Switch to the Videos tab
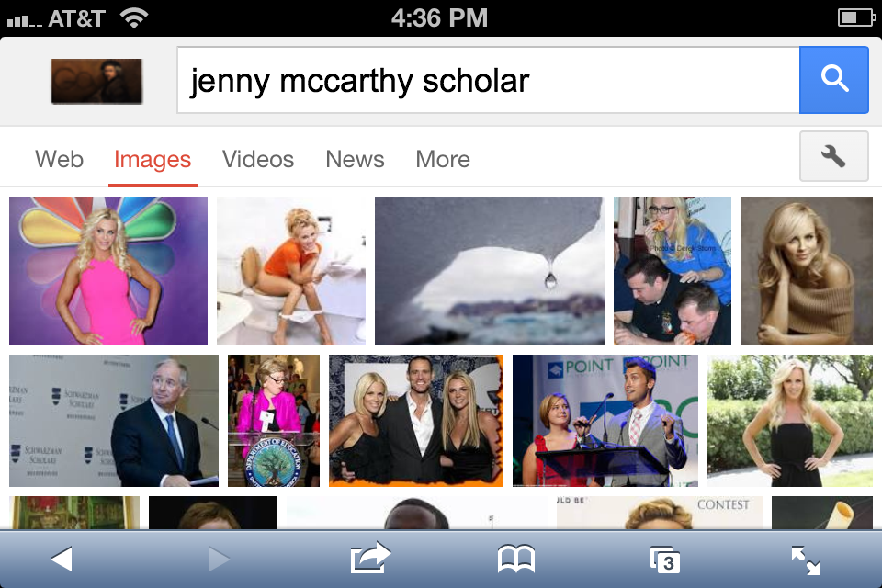Viewport: 882px width, 588px height. 258,159
